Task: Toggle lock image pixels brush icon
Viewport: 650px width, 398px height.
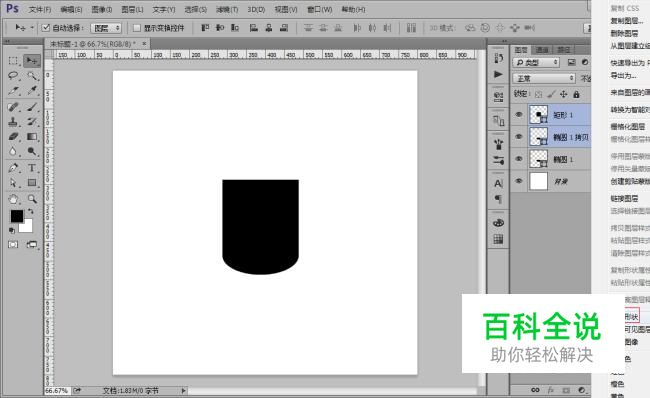Action: tap(551, 95)
